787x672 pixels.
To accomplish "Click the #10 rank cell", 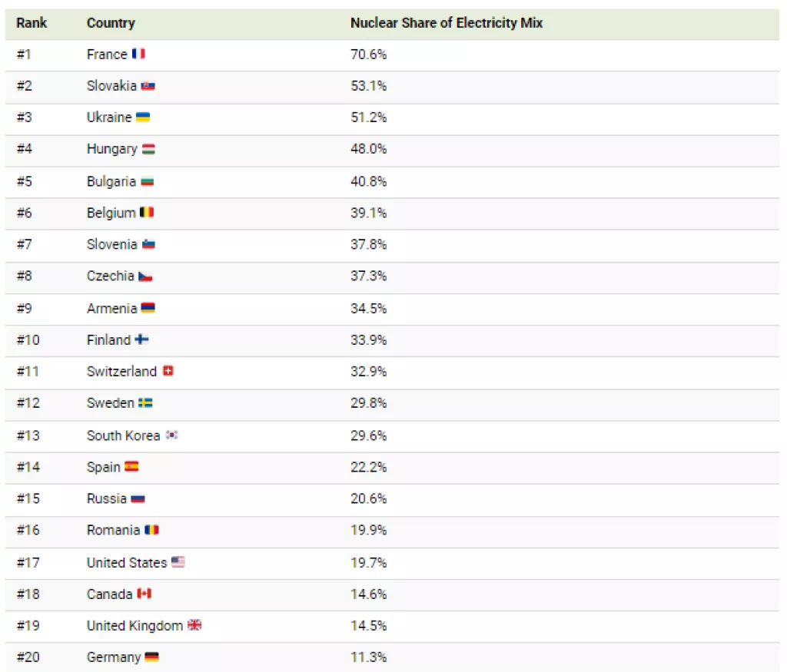I will pyautogui.click(x=29, y=339).
